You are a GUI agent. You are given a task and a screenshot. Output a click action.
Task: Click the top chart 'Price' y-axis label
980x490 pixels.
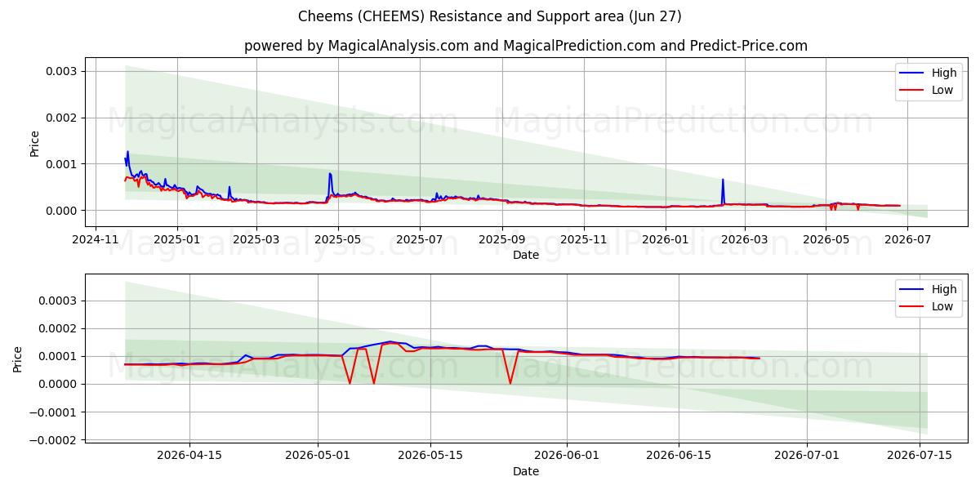pyautogui.click(x=34, y=143)
